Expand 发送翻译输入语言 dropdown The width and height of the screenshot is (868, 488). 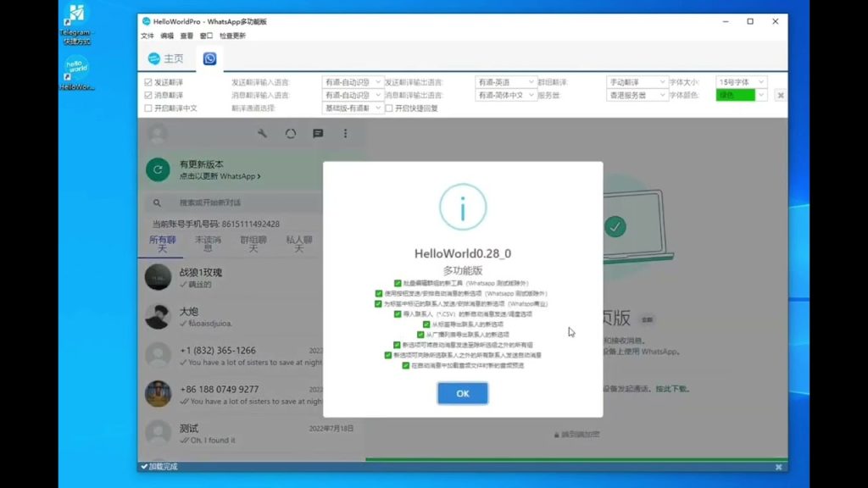[x=352, y=82]
